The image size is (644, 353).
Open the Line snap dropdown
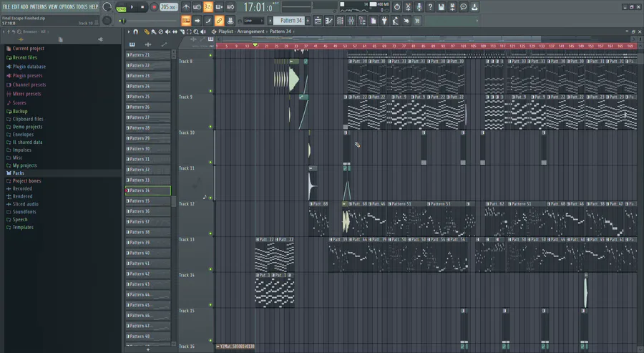click(253, 21)
